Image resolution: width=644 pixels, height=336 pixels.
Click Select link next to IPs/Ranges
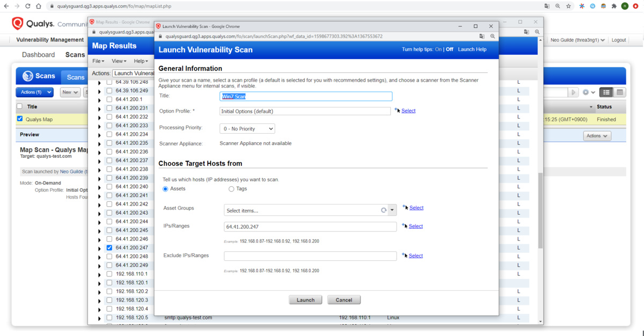click(x=416, y=226)
